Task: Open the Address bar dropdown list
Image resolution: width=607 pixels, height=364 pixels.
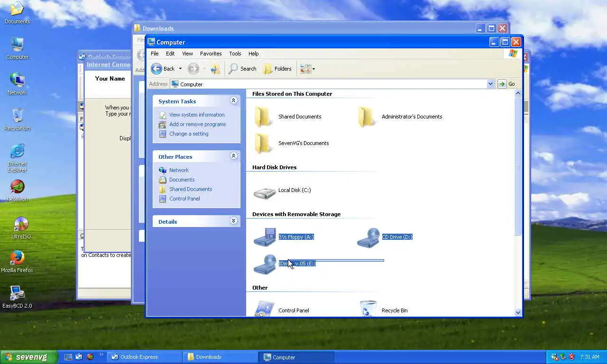Action: (490, 84)
